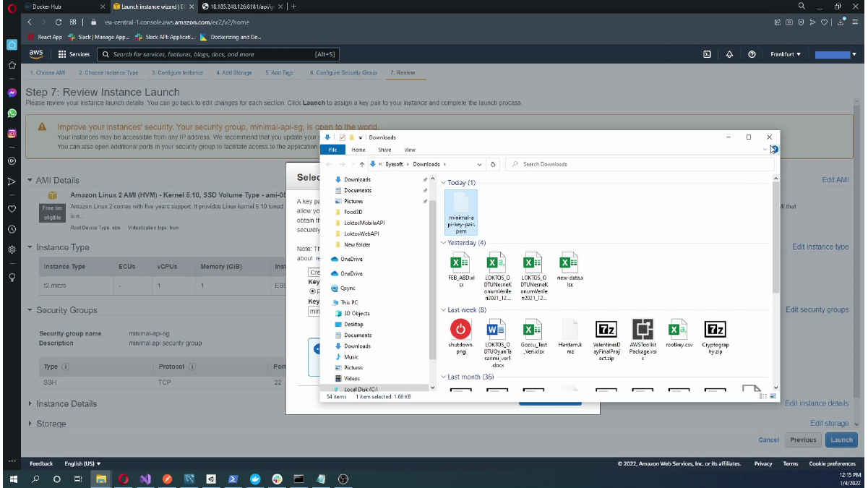The width and height of the screenshot is (868, 488).
Task: Open Frankfurt region dropdown
Action: (786, 54)
